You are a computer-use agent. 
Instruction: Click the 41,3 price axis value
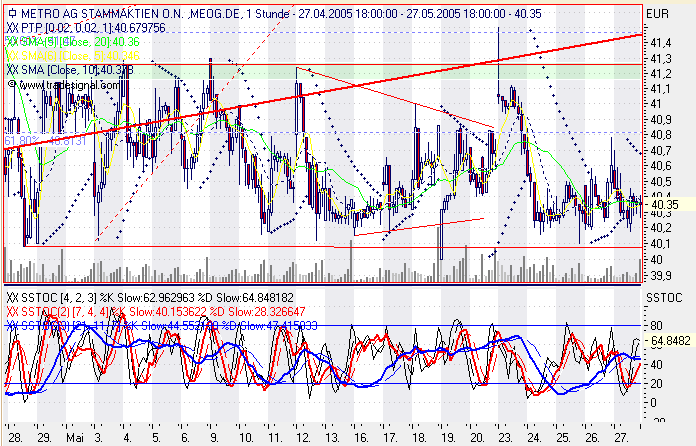pyautogui.click(x=661, y=59)
